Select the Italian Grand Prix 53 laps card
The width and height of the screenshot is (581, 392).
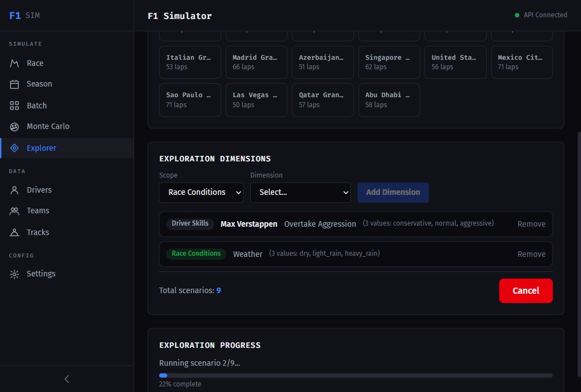[190, 62]
